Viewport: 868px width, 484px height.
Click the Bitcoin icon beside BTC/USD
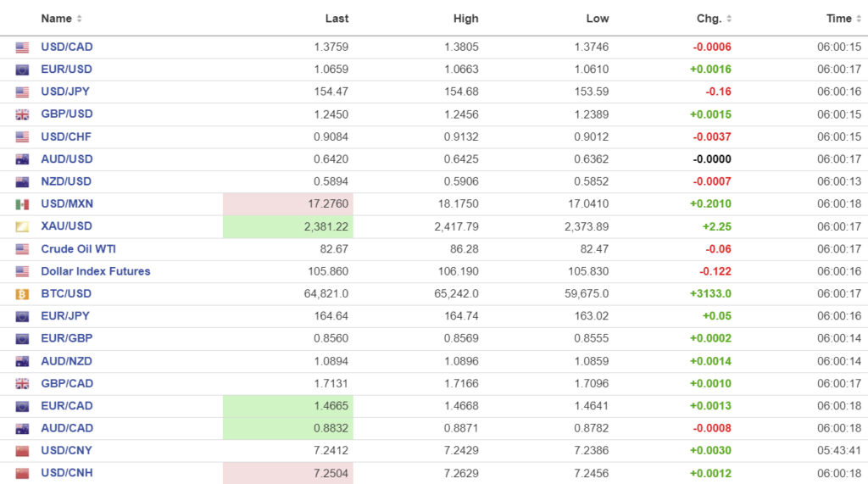point(22,294)
